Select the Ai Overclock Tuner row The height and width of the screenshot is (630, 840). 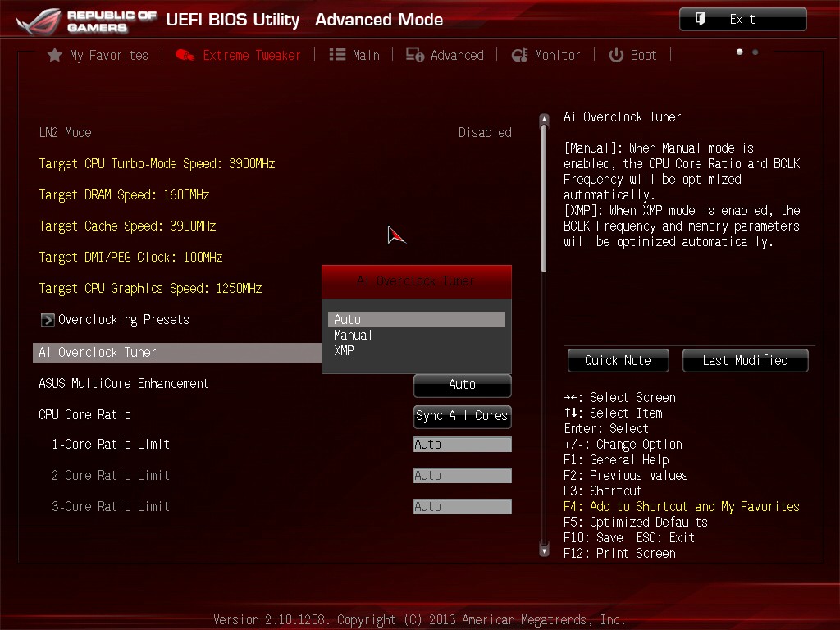tap(177, 353)
